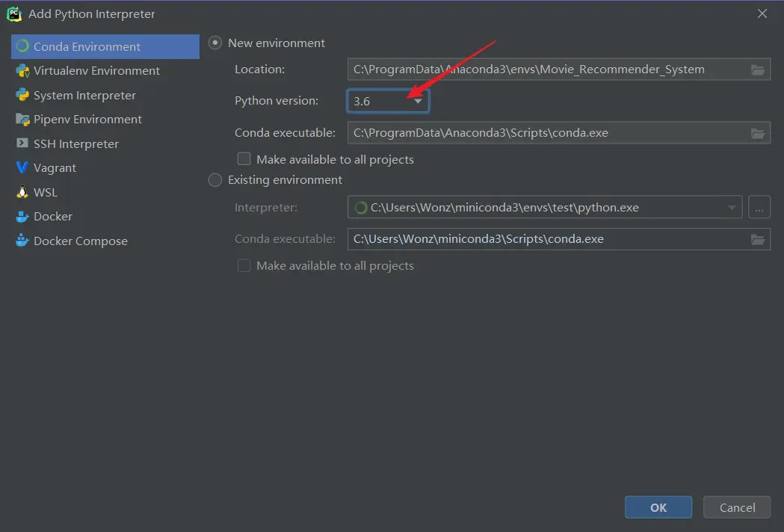The image size is (784, 532).
Task: Select Docker Compose in the sidebar
Action: pos(105,241)
